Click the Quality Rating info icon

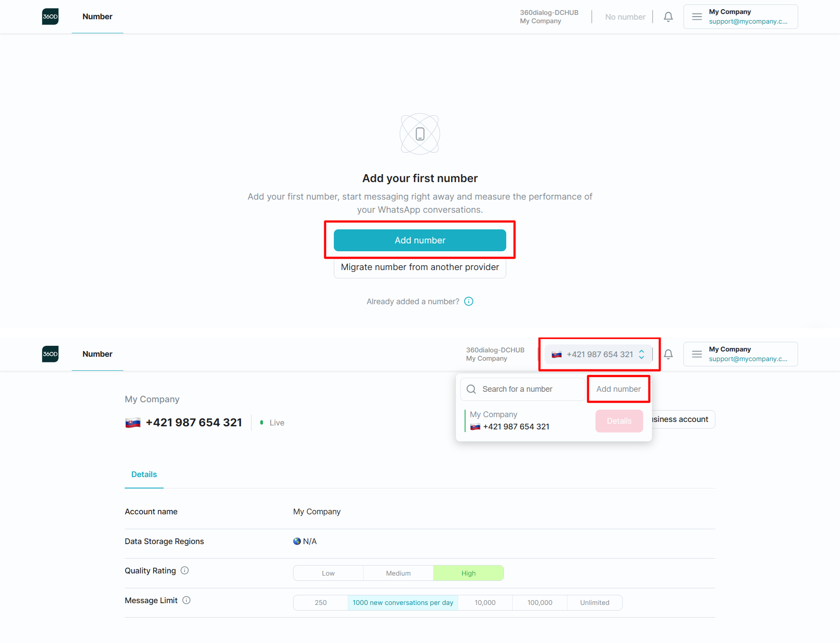click(185, 570)
